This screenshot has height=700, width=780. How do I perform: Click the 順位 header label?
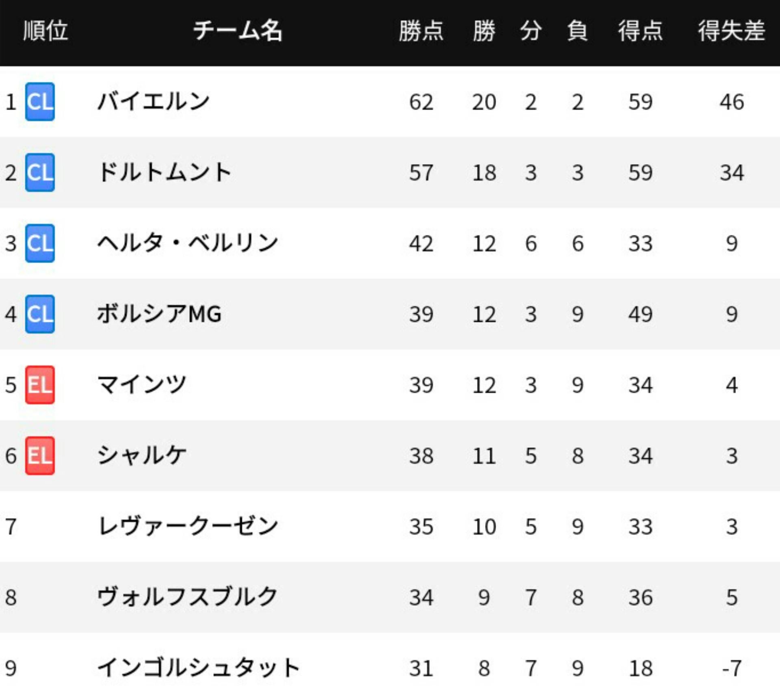pos(45,31)
